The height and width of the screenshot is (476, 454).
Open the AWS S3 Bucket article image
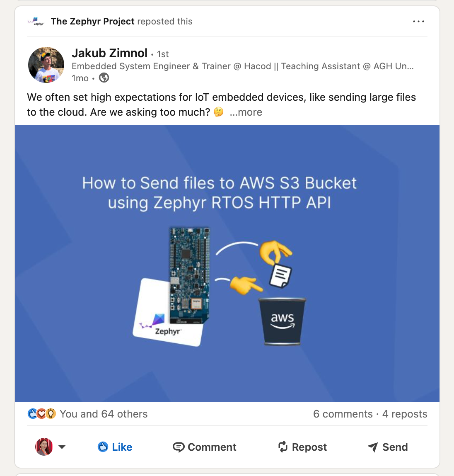(227, 264)
